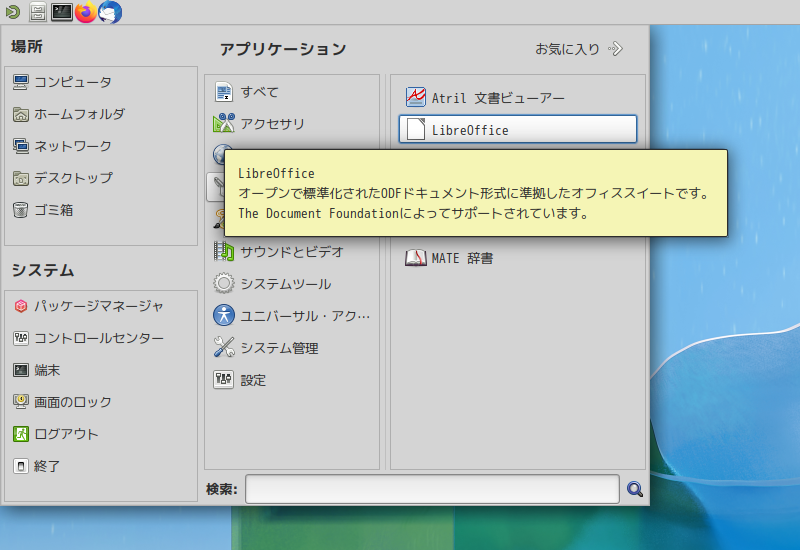Screen dimensions: 800x550
Task: Click the 終了 text label
Action: click(x=47, y=466)
